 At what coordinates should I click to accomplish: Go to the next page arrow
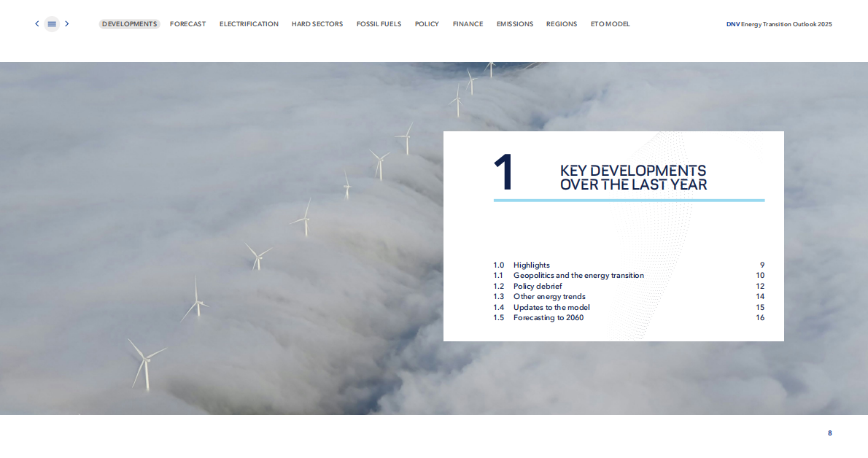click(x=67, y=24)
